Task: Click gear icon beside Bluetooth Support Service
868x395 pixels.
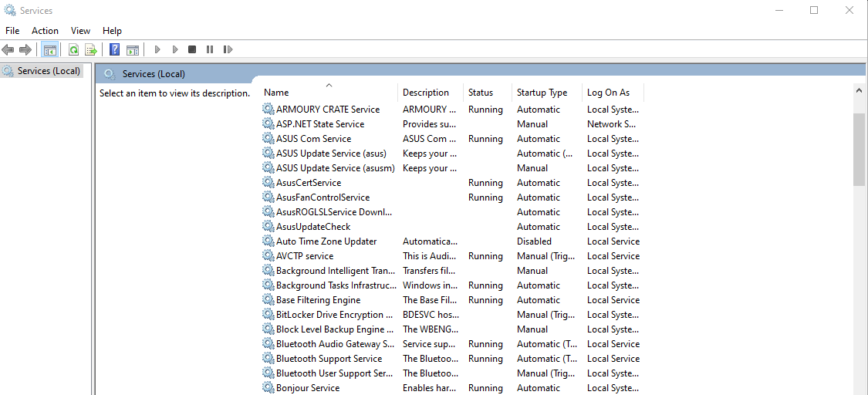Action: 269,359
